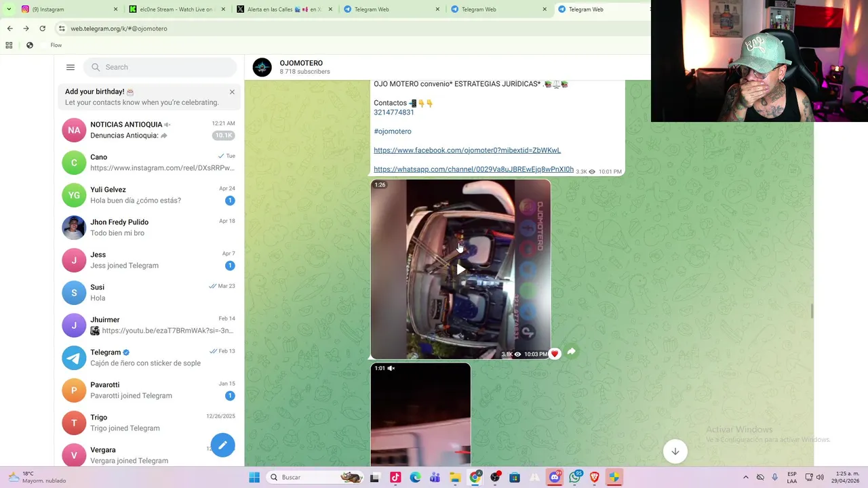
Task: Click the chat area scrollbar thumb
Action: pyautogui.click(x=812, y=311)
